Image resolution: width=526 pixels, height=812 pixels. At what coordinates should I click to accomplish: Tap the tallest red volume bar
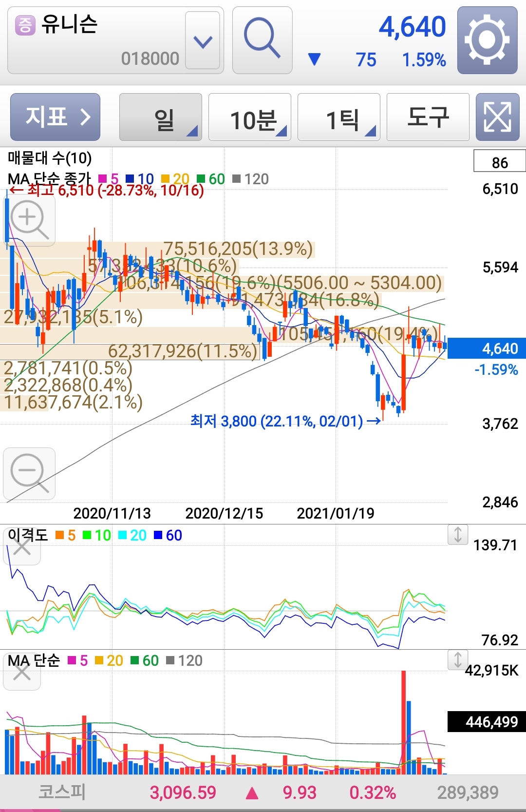(404, 722)
